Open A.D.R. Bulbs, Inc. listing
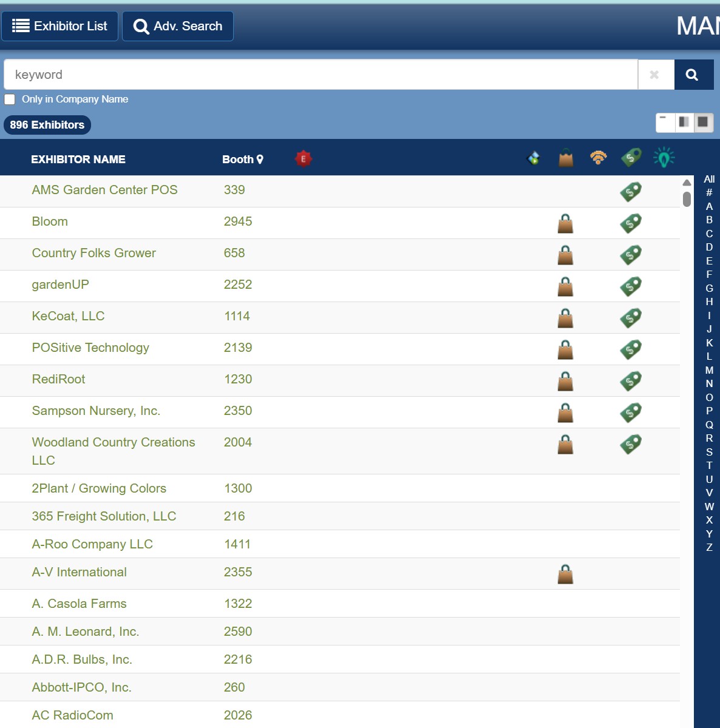 (x=82, y=659)
